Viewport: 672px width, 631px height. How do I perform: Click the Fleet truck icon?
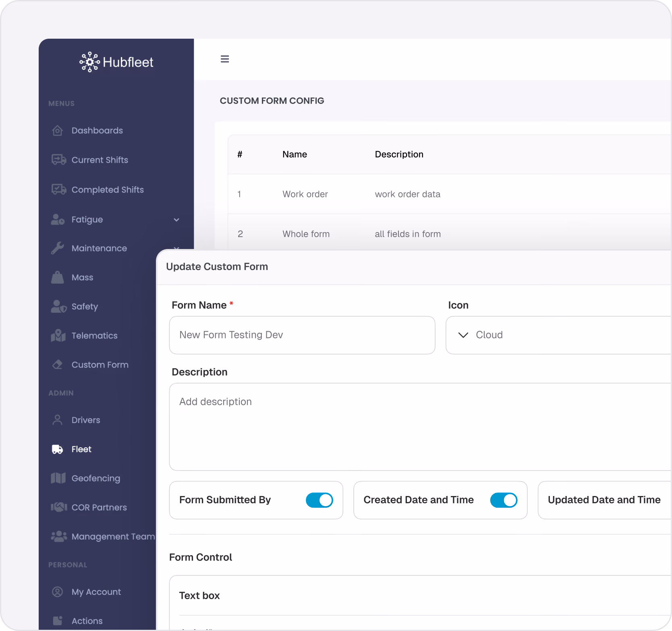pyautogui.click(x=58, y=449)
